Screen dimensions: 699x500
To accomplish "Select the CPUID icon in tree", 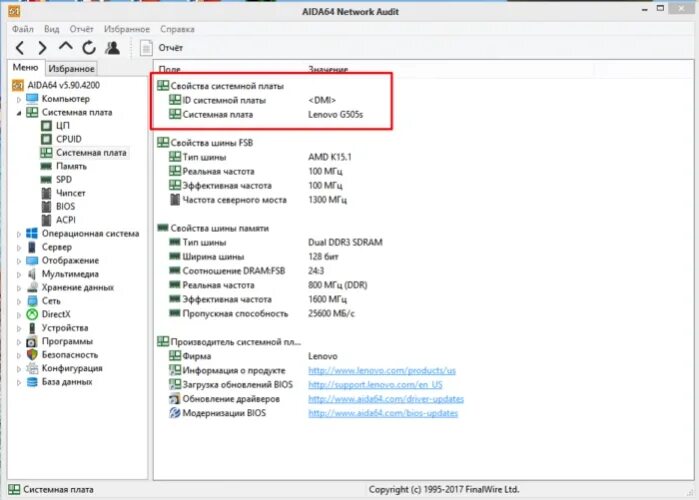I will pyautogui.click(x=46, y=139).
